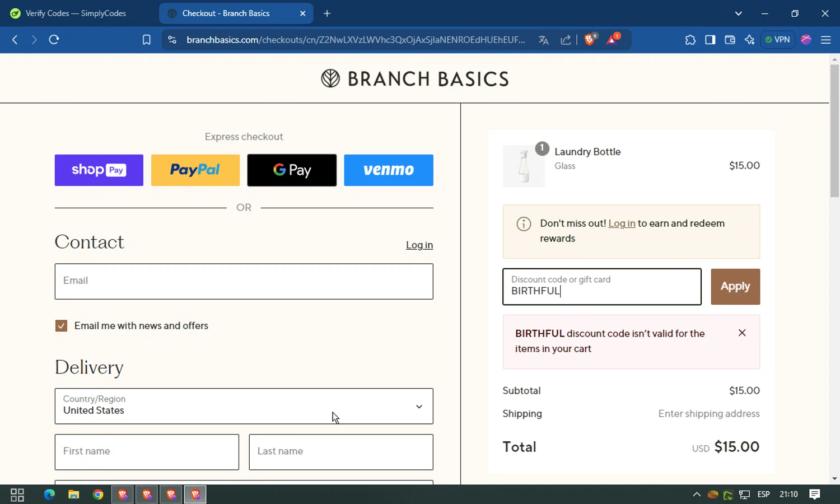Pay with the G Pay button
The image size is (840, 504).
292,170
